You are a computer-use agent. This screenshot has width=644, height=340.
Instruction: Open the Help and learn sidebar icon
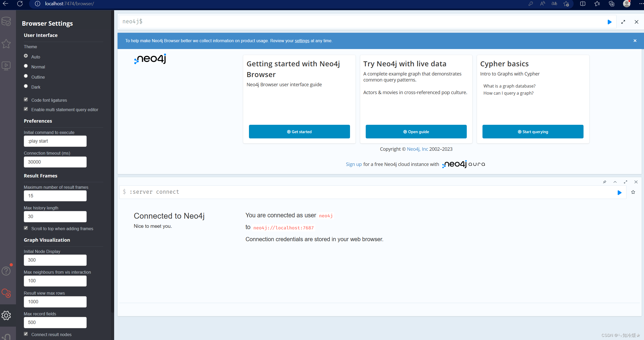[x=6, y=271]
